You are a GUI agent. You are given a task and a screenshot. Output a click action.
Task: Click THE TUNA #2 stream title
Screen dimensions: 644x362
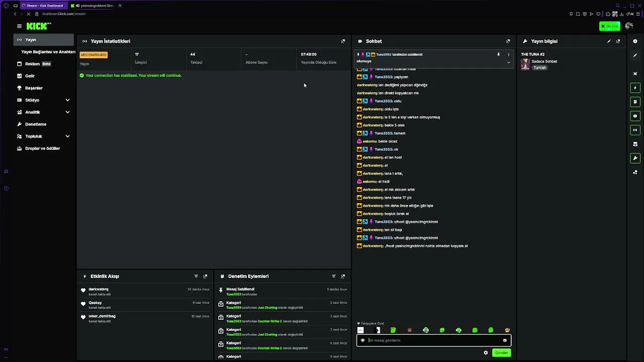pos(533,54)
